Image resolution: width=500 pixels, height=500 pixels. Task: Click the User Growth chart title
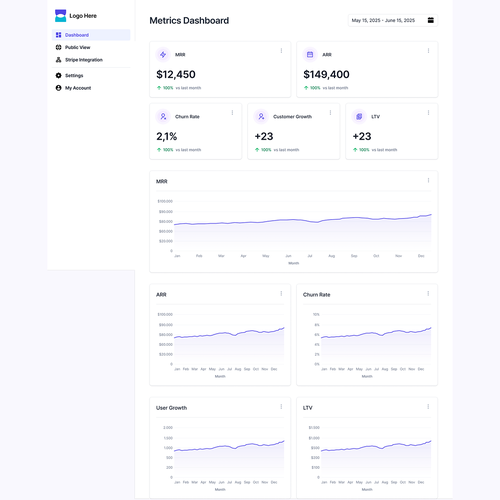point(171,408)
